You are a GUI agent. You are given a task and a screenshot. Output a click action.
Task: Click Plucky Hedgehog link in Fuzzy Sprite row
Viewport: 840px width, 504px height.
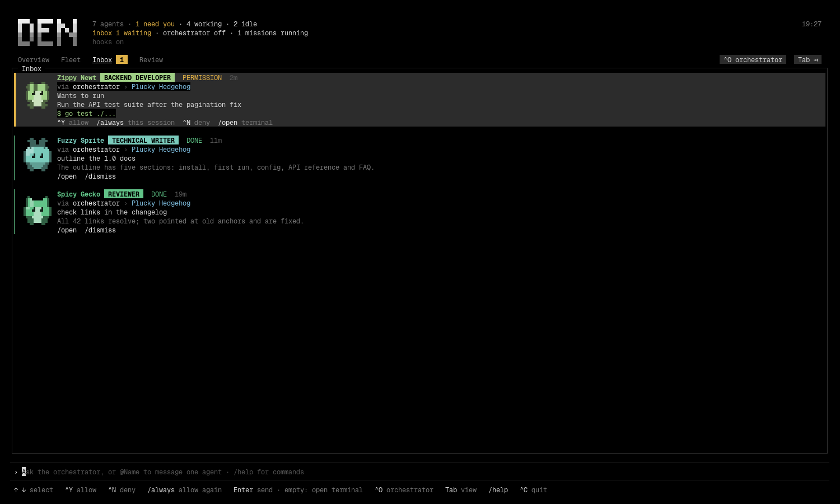click(161, 150)
